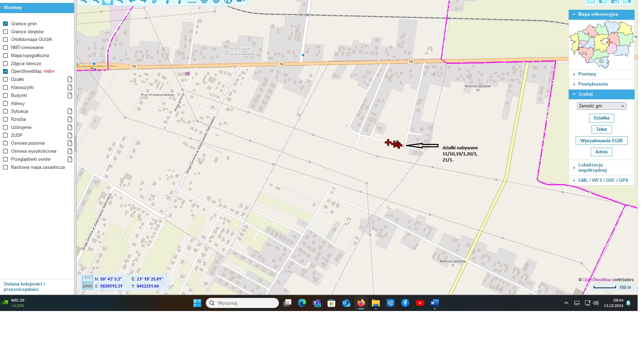Open Firefox from the taskbar

pyautogui.click(x=361, y=303)
